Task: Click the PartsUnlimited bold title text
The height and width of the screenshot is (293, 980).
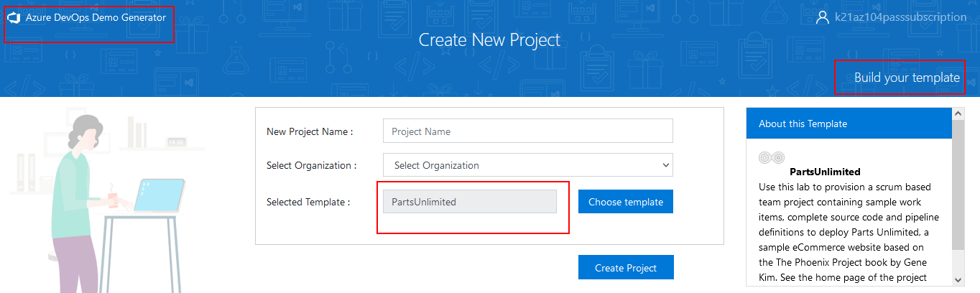Action: pyautogui.click(x=825, y=172)
